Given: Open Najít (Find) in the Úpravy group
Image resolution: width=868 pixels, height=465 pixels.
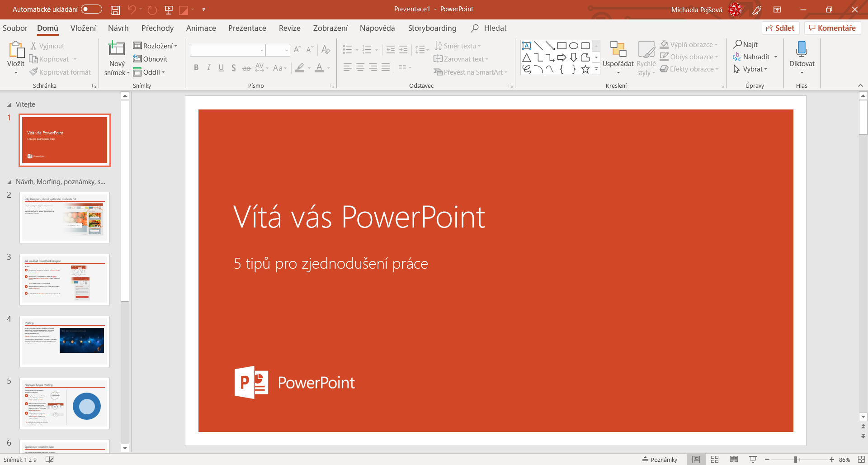Looking at the screenshot, I should point(746,44).
